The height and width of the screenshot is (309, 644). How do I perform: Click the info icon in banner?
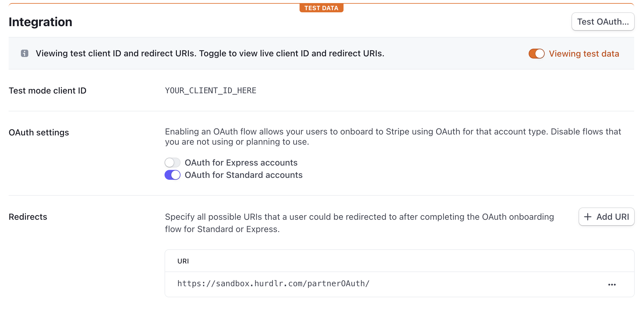(25, 54)
